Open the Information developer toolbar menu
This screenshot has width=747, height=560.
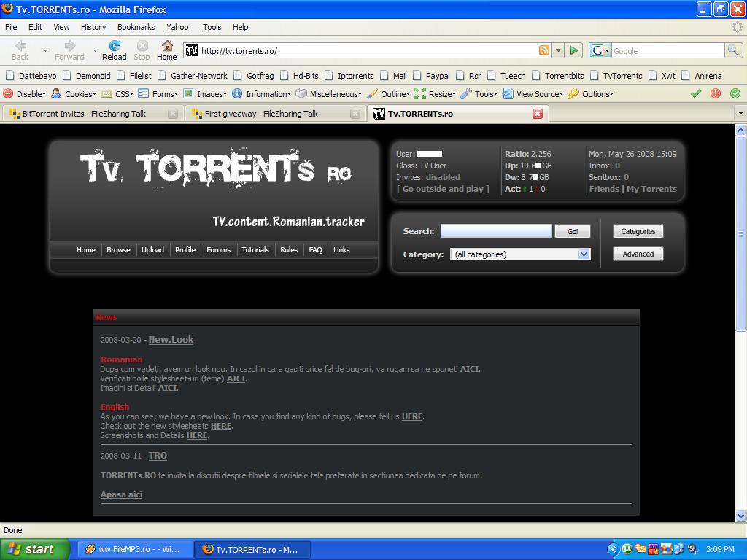262,94
